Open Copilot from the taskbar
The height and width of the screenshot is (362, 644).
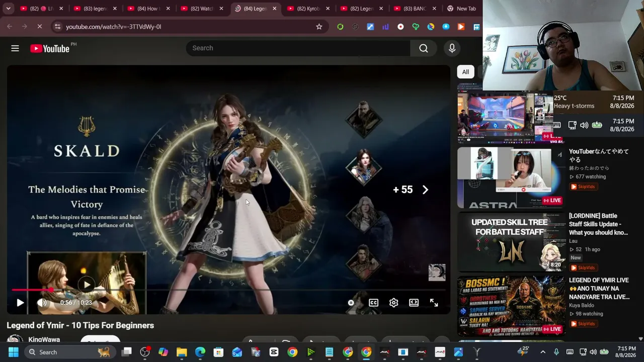[163, 352]
